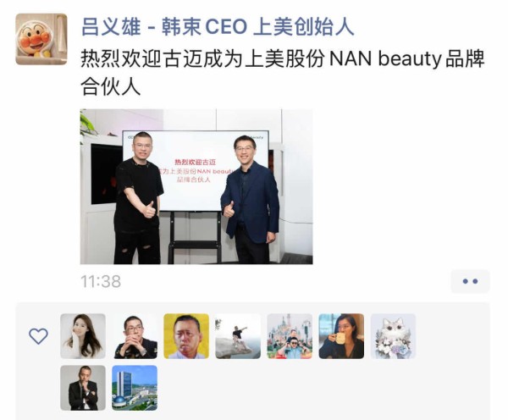The image size is (508, 420).
Task: Open liker avatar showing tall blue building
Action: 135,388
